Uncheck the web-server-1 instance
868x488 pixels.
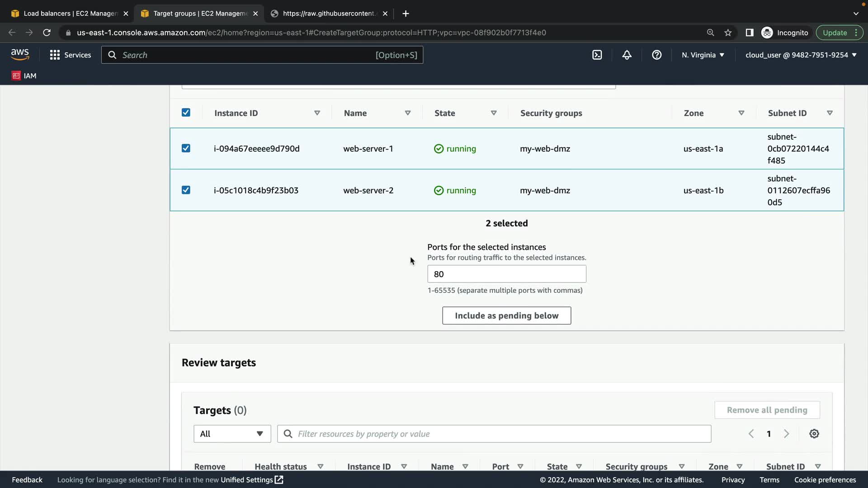click(x=186, y=148)
